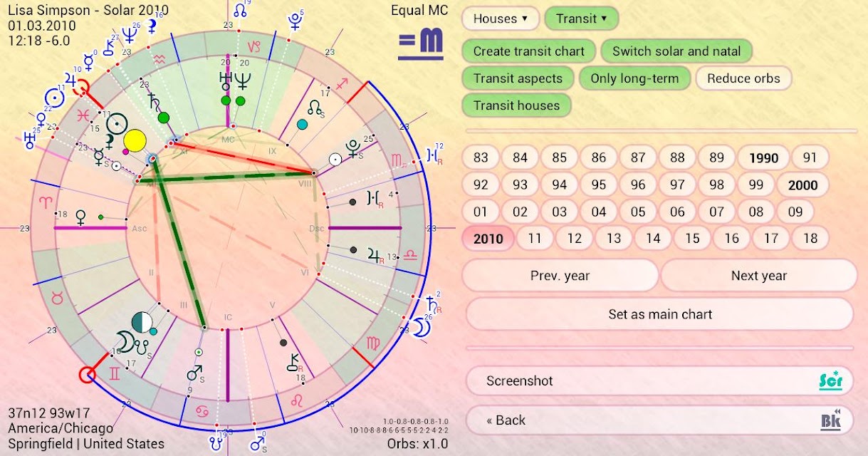868x456 pixels.
Task: Toggle Only long-term aspects
Action: point(634,78)
